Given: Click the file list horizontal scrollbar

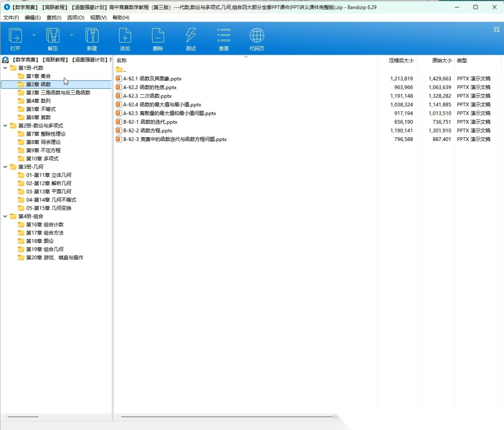Looking at the screenshot, I should coord(224,416).
